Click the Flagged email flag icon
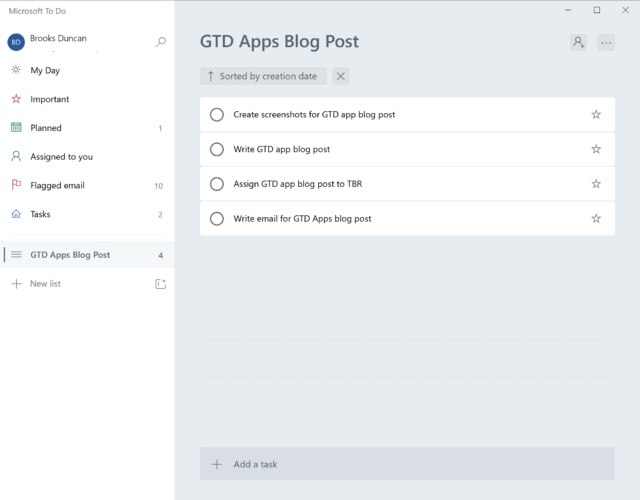The height and width of the screenshot is (500, 640). click(x=16, y=185)
